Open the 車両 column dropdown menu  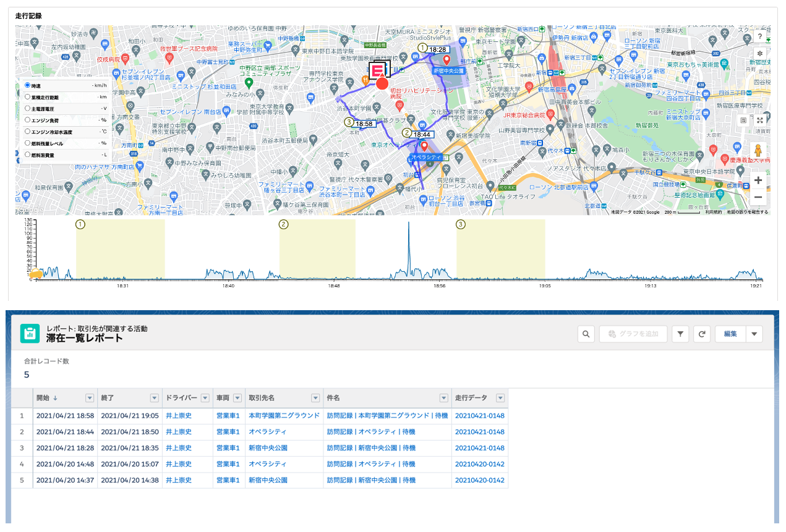(238, 399)
